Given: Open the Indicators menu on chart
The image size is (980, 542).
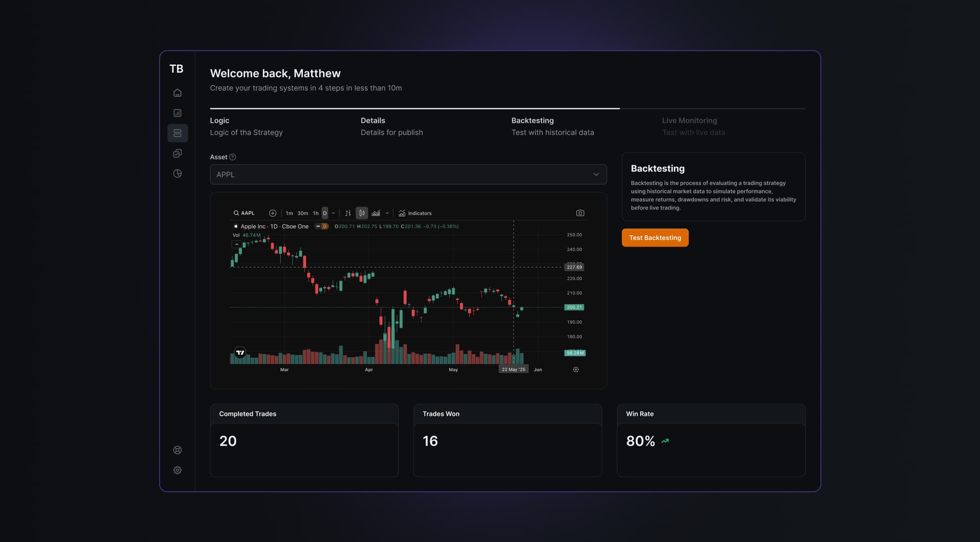Looking at the screenshot, I should click(415, 213).
